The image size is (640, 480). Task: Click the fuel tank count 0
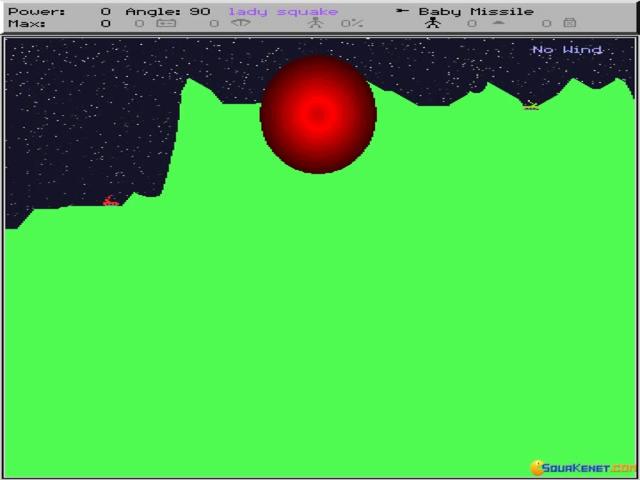[547, 23]
